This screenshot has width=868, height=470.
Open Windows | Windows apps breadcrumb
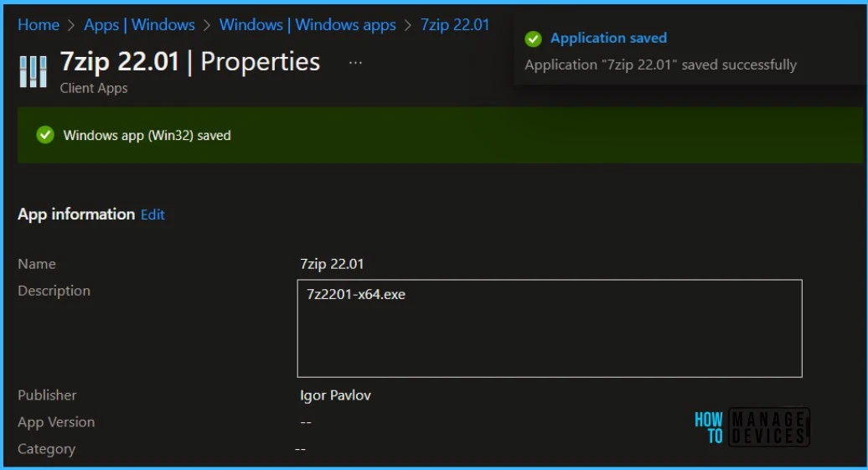(307, 25)
